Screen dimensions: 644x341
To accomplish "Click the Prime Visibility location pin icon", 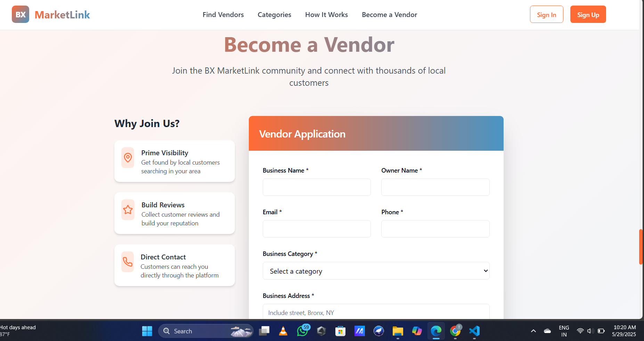I will [x=128, y=158].
